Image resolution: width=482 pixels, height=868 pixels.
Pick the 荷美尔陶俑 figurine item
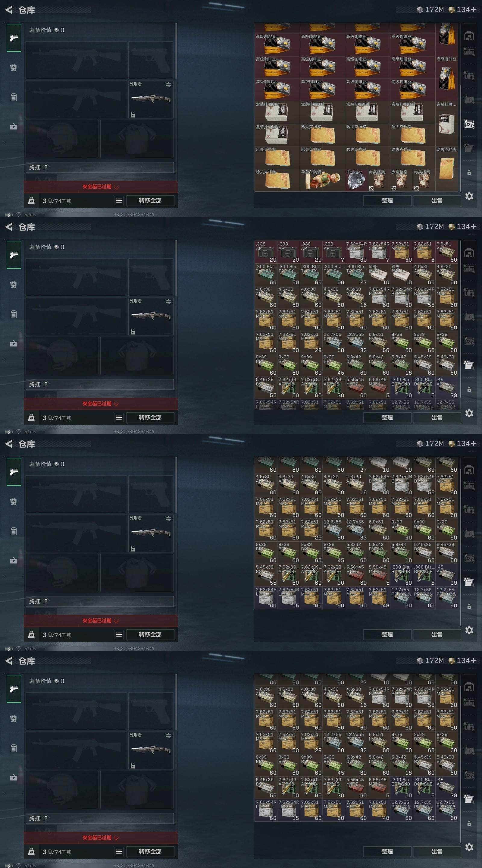point(322,180)
